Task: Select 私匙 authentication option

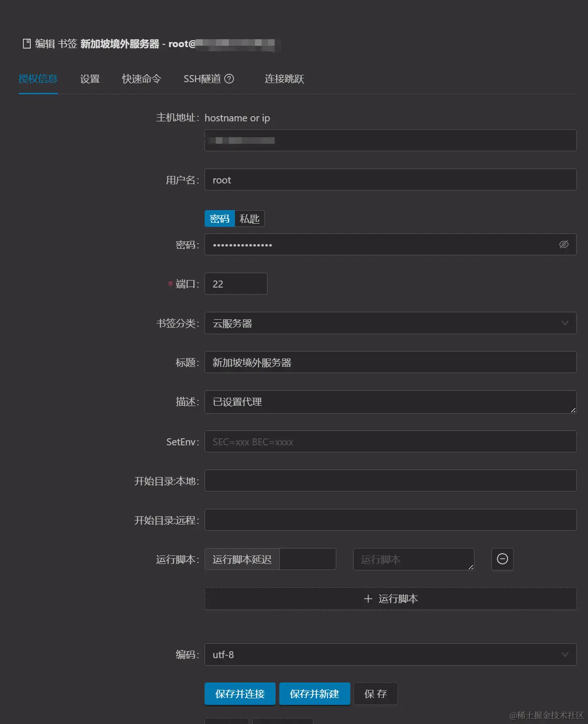Action: point(249,218)
